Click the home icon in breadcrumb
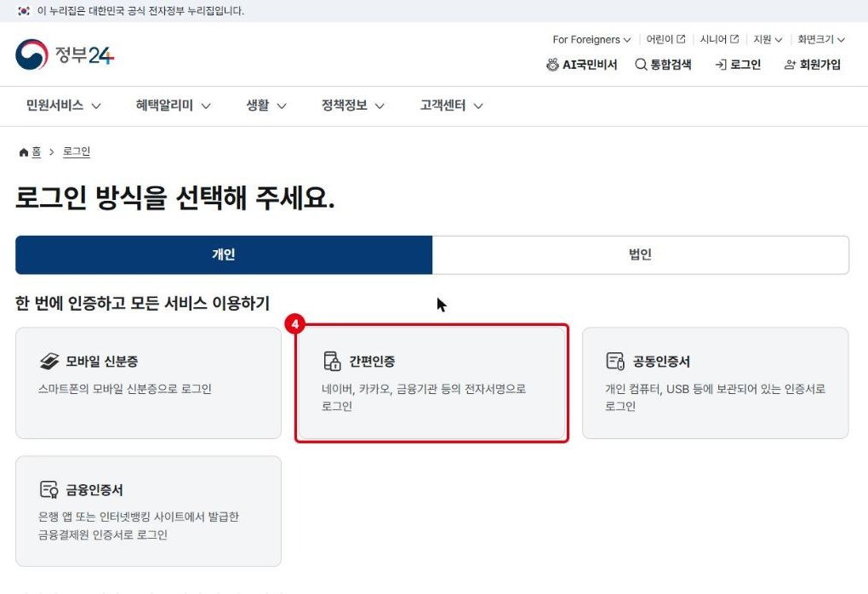The height and width of the screenshot is (594, 868). (23, 152)
